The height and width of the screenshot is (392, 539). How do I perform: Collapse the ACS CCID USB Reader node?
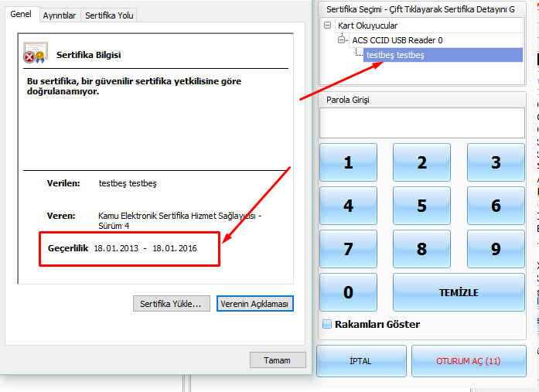[x=343, y=40]
